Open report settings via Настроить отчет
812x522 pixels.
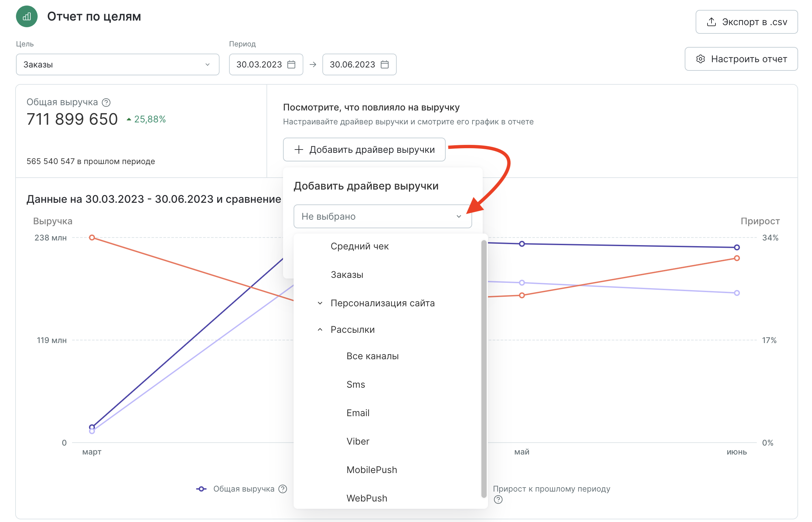(741, 59)
